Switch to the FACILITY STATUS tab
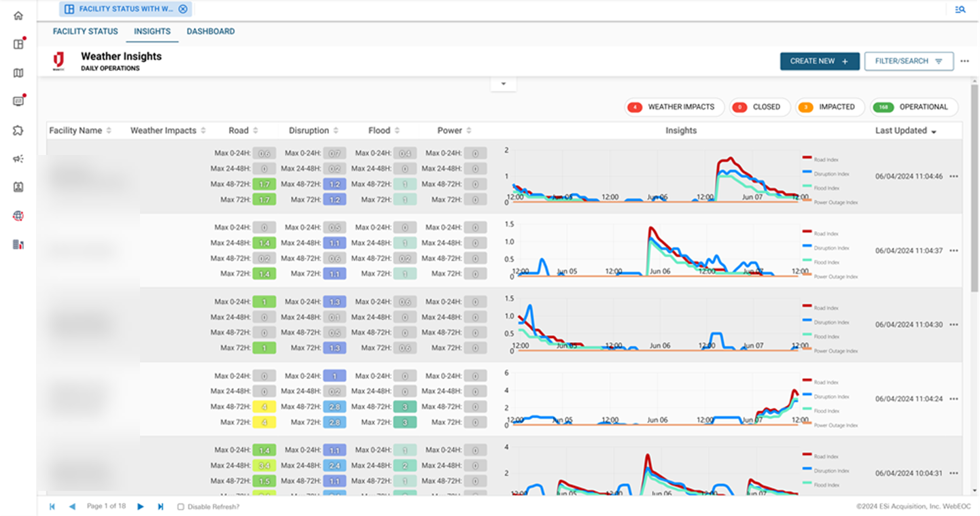 coord(85,31)
